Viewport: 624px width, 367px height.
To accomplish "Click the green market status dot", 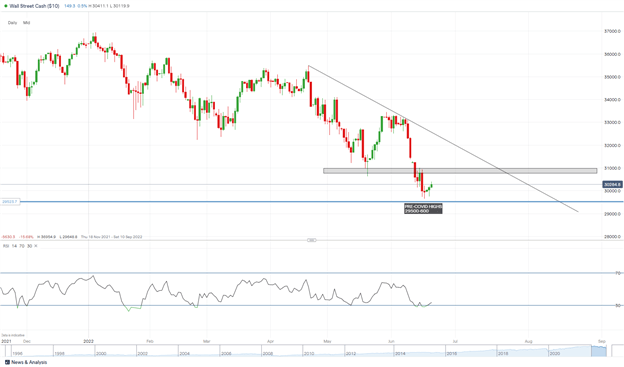I will pyautogui.click(x=6, y=6).
